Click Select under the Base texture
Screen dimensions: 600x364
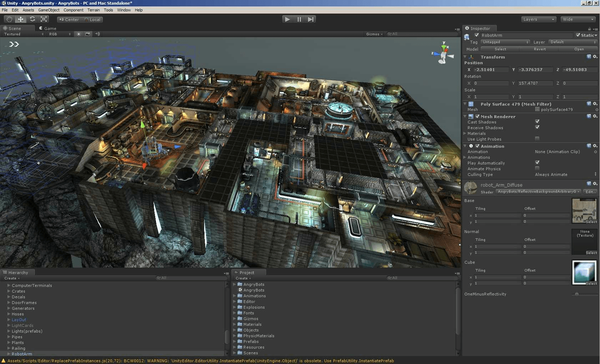point(591,222)
